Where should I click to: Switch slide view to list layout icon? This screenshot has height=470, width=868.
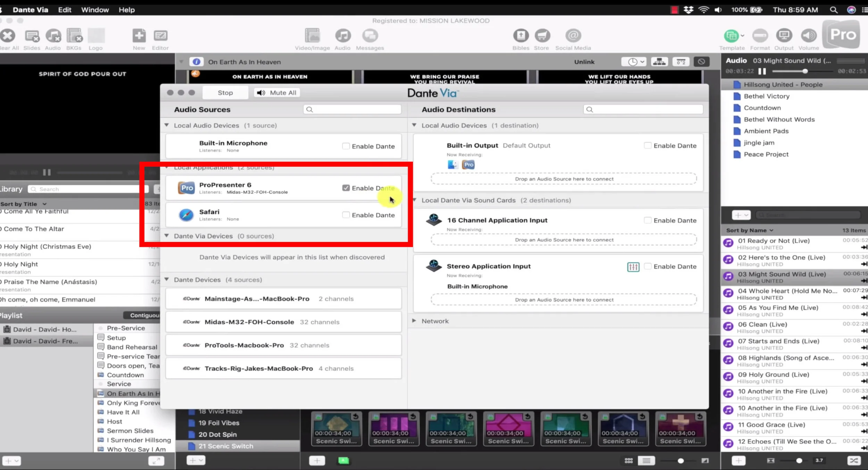646,461
